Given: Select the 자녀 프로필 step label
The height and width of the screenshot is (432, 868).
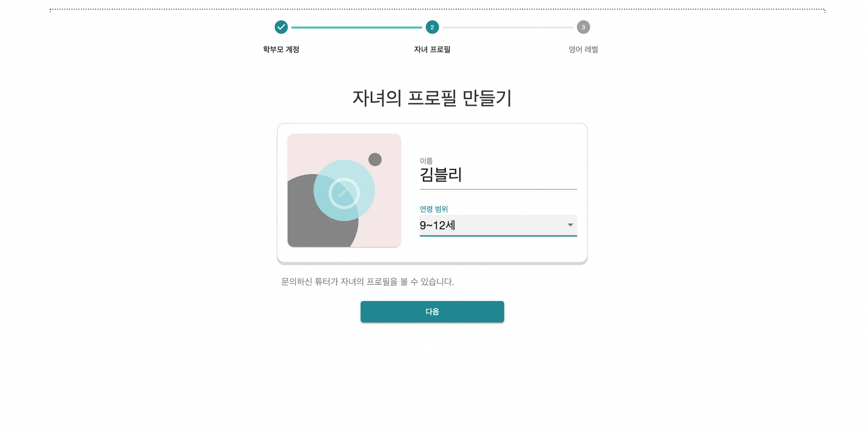Looking at the screenshot, I should [x=432, y=49].
